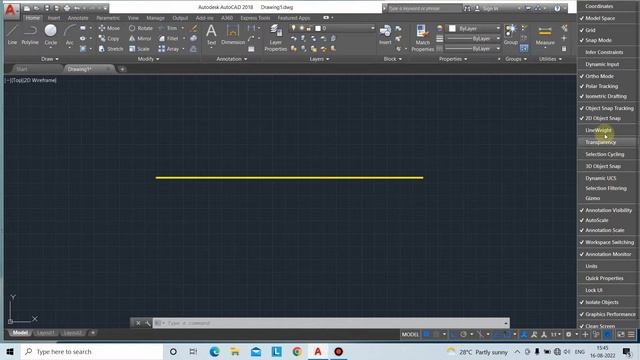The image size is (640, 360).
Task: Switch to the View ribbon tab
Action: (133, 18)
